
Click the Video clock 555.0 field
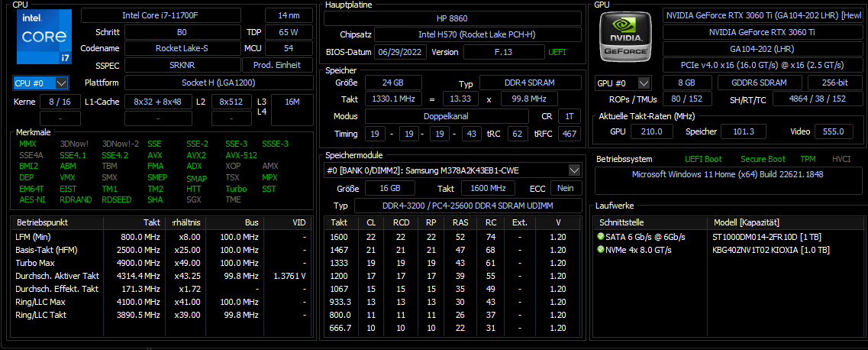[833, 131]
